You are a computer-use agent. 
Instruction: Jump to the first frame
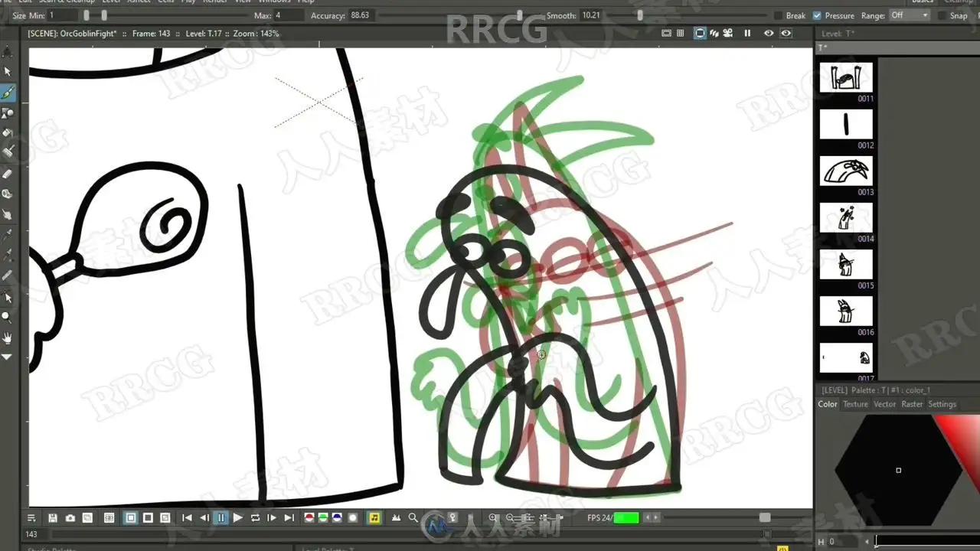point(187,518)
